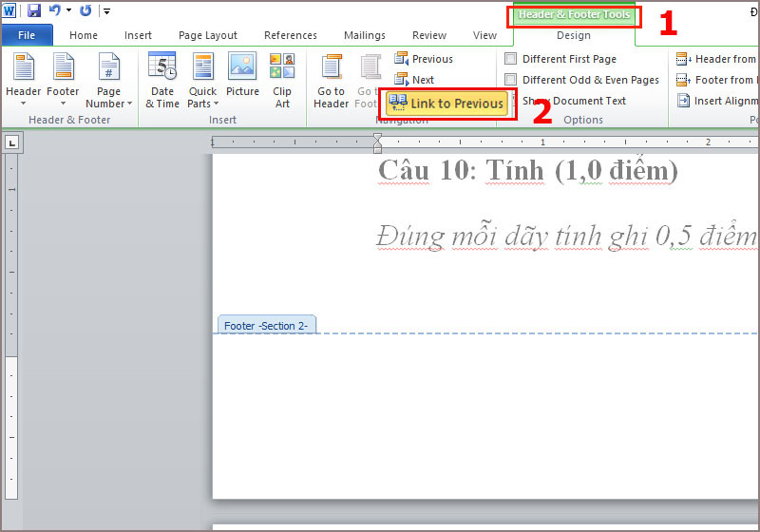Click the 'Câu 10: Tính (1,0 điểm)' heading

coord(528,171)
